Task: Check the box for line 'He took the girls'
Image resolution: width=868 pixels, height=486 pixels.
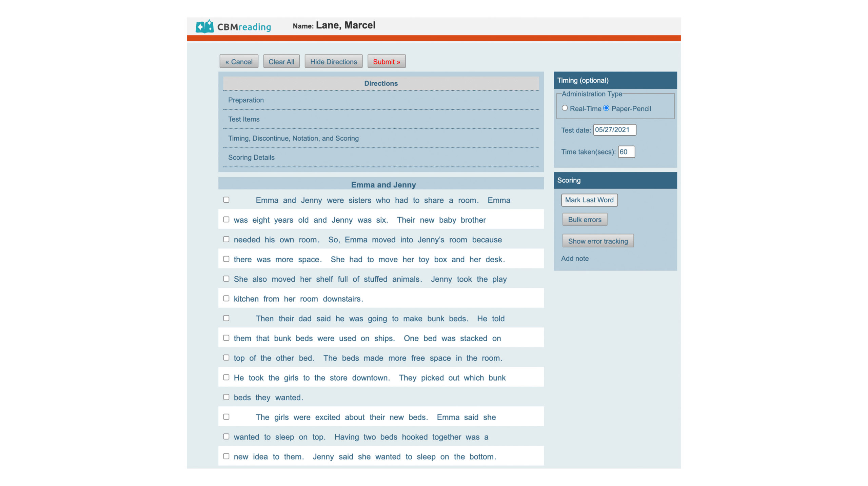Action: (x=226, y=377)
